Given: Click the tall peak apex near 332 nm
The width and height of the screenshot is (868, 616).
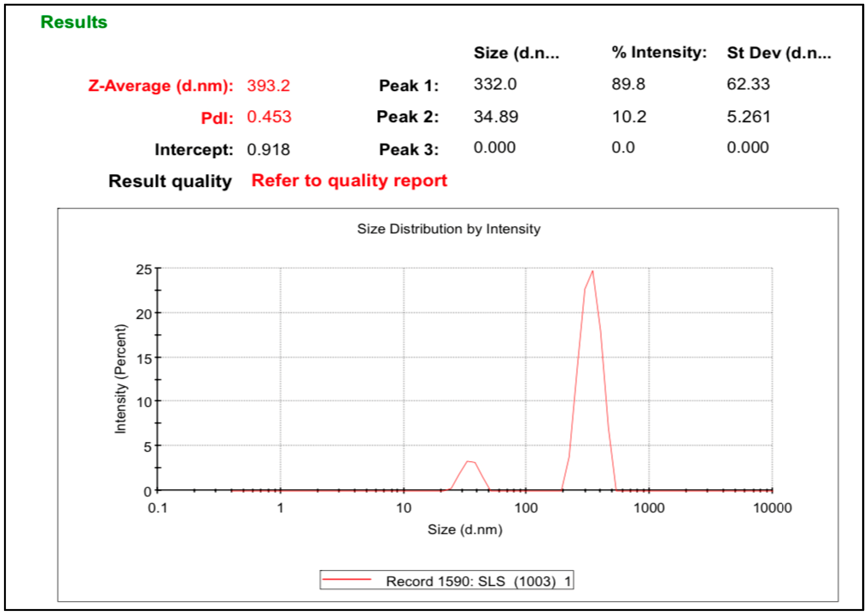Looking at the screenshot, I should pyautogui.click(x=592, y=272).
